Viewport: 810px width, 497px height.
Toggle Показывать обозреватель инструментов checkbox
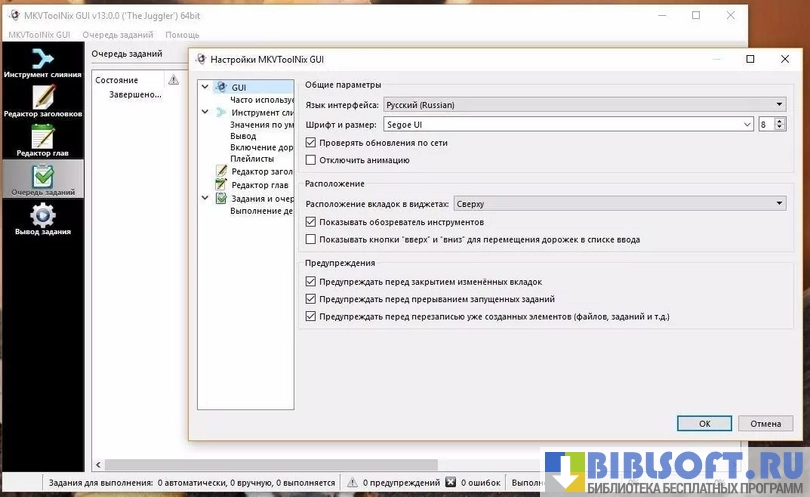point(311,222)
